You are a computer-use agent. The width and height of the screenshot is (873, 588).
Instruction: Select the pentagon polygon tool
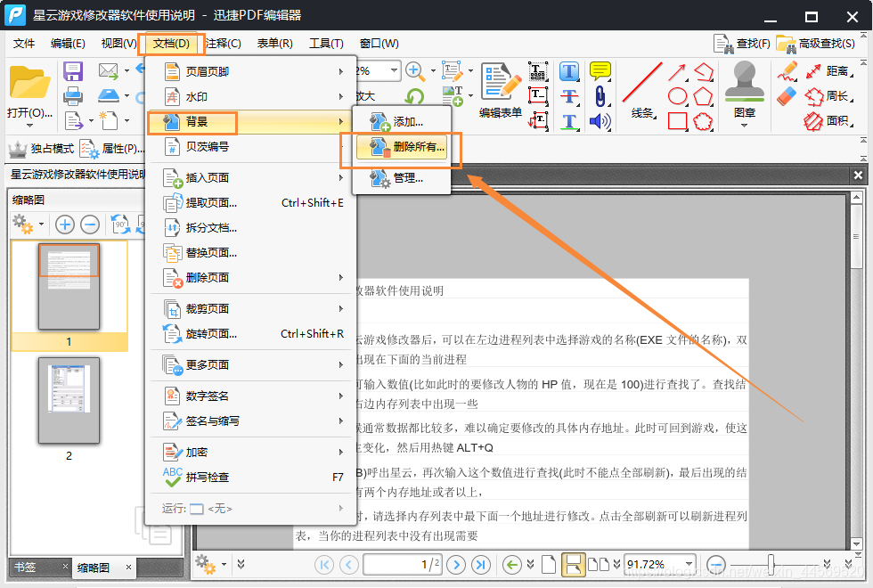[703, 96]
